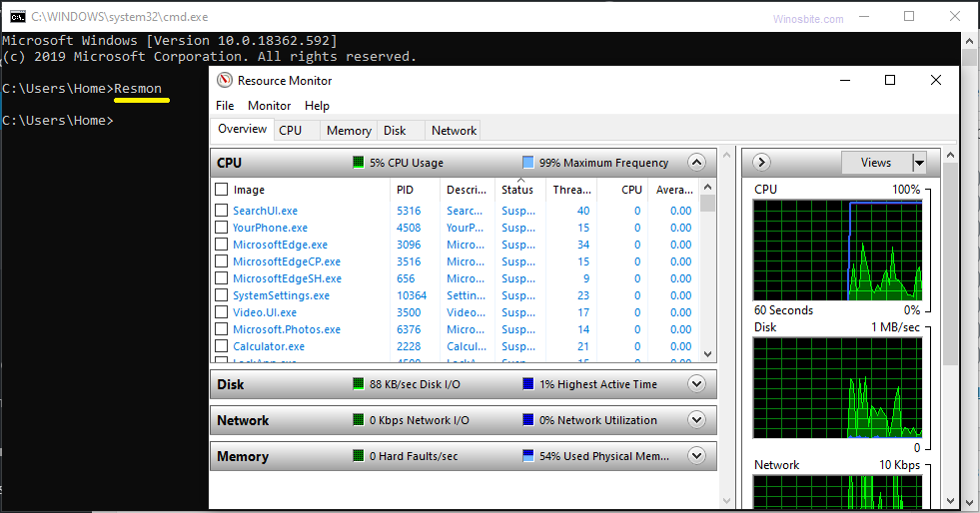Image resolution: width=980 pixels, height=513 pixels.
Task: Click the Resource Monitor title bar icon
Action: pyautogui.click(x=225, y=81)
